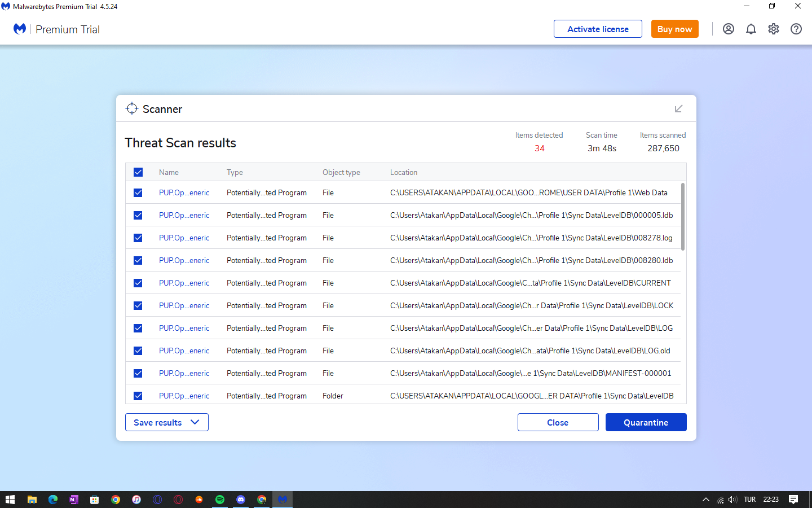Open Spotify from the taskbar
The height and width of the screenshot is (508, 812).
point(220,500)
